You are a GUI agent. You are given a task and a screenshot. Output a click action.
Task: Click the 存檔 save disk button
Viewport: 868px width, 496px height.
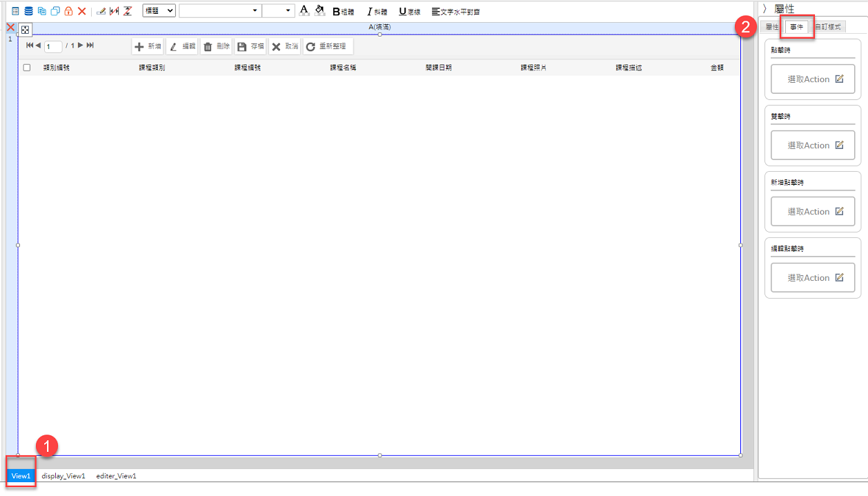coord(250,46)
